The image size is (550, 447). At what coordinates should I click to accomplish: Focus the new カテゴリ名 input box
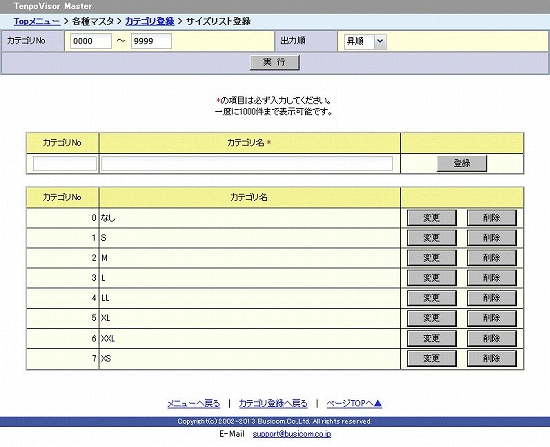click(247, 164)
